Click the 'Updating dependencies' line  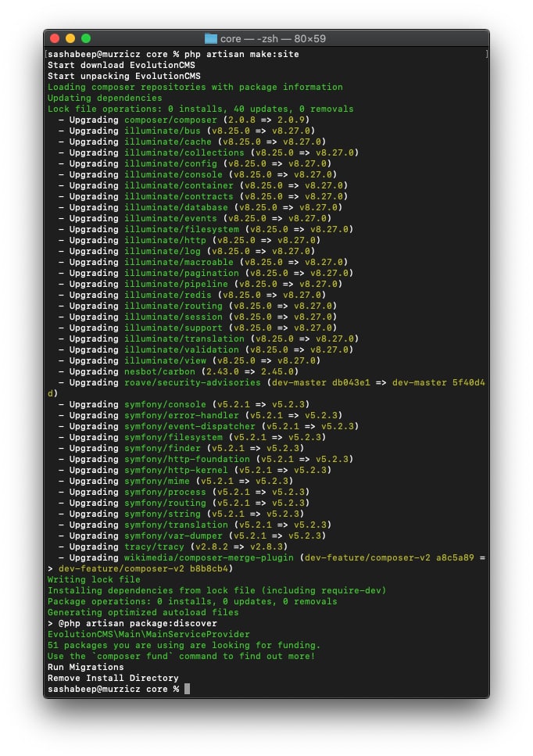(x=105, y=98)
